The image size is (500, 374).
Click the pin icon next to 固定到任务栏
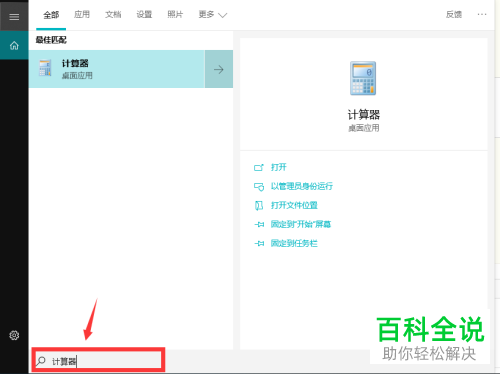point(259,244)
